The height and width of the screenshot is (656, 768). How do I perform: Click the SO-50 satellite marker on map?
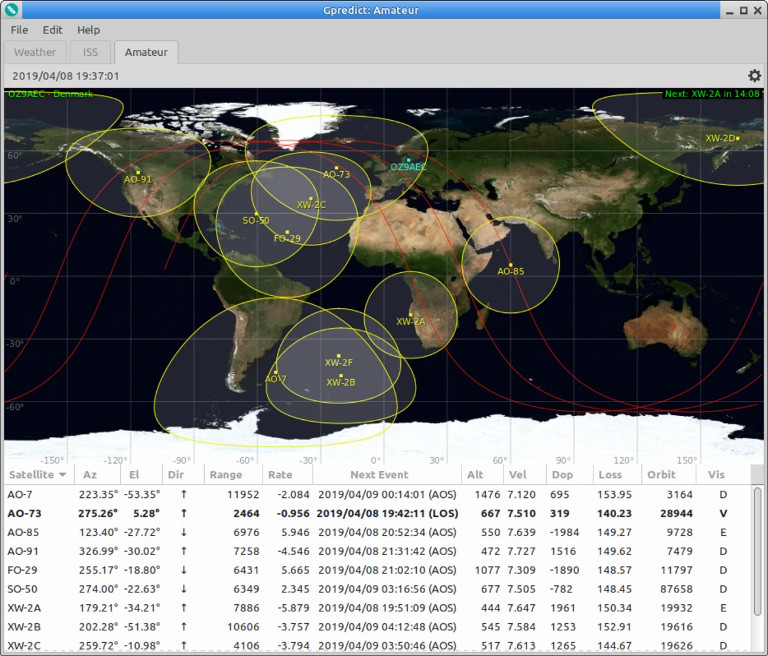point(256,214)
